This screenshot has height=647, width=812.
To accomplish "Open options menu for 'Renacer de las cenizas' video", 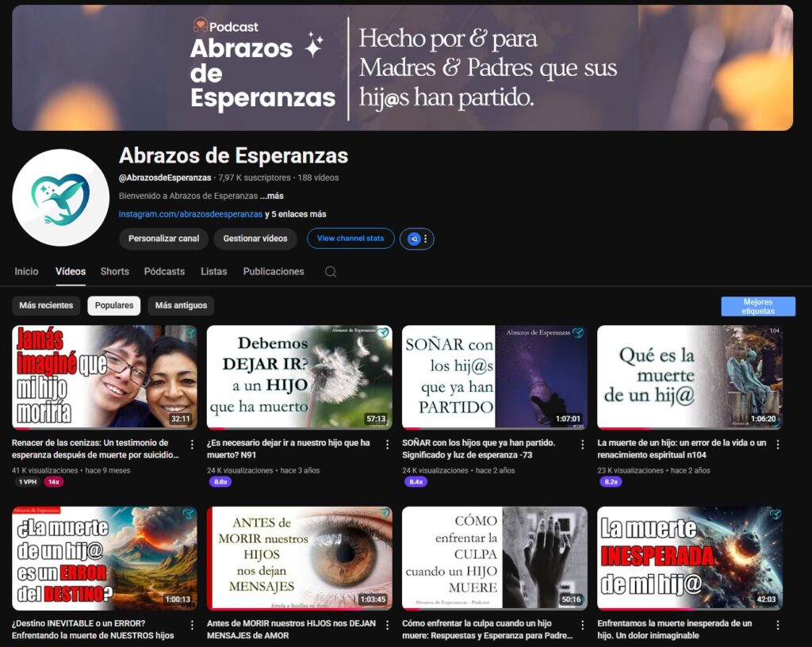I will (x=192, y=444).
